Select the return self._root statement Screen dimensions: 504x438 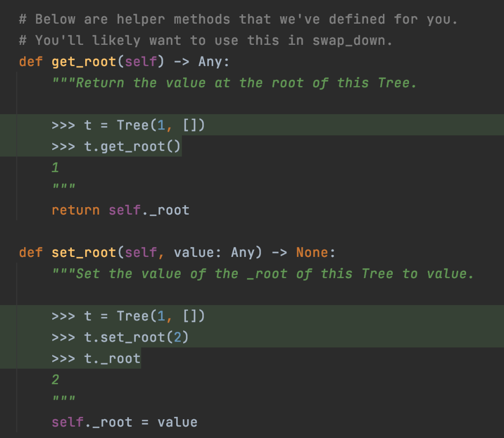(x=120, y=210)
